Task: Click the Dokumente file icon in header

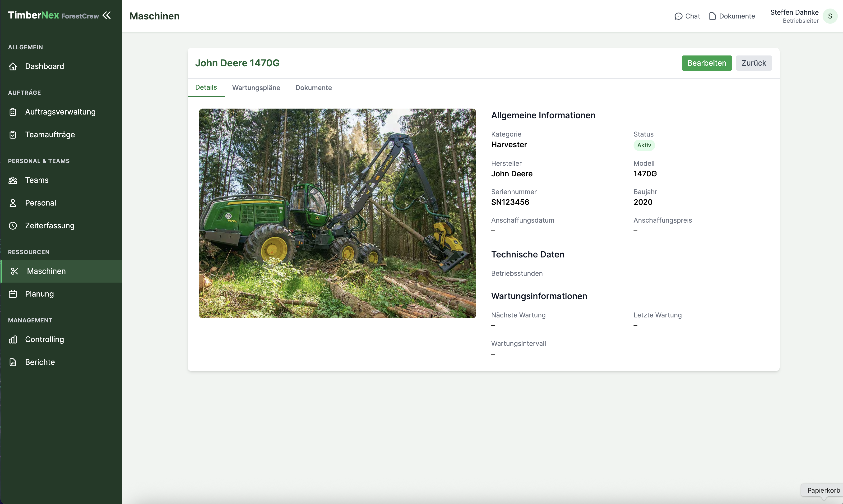Action: click(713, 16)
